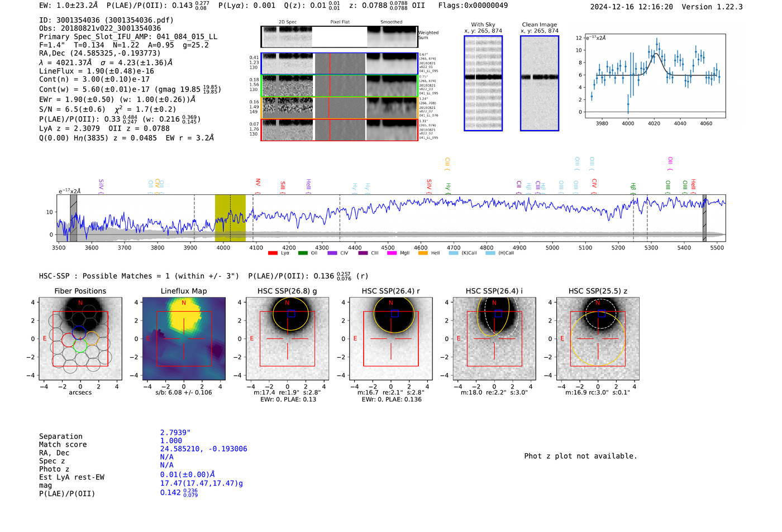Click the orange HeII legend swatch
The image size is (782, 532).
coord(423,253)
